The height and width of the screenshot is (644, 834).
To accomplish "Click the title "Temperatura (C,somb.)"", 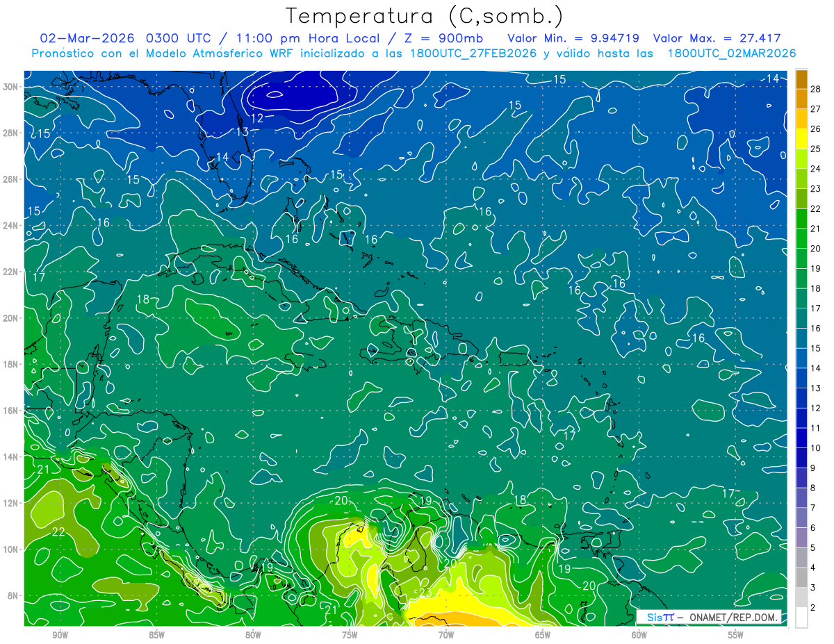I will coord(425,16).
